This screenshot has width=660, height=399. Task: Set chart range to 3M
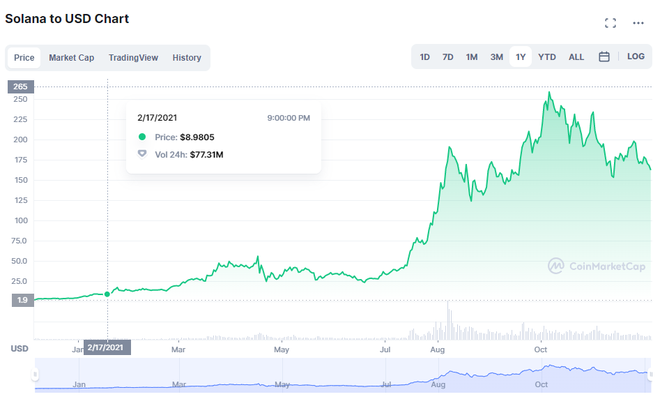497,57
